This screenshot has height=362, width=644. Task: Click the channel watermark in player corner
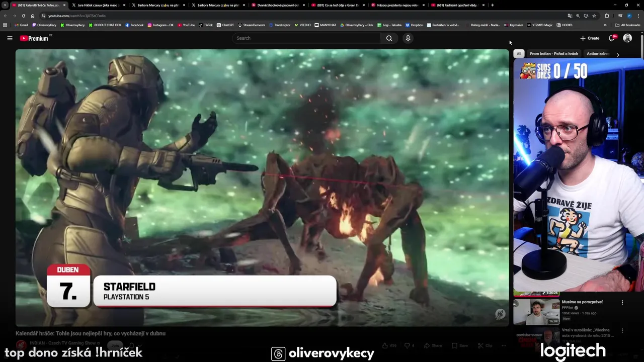click(500, 314)
